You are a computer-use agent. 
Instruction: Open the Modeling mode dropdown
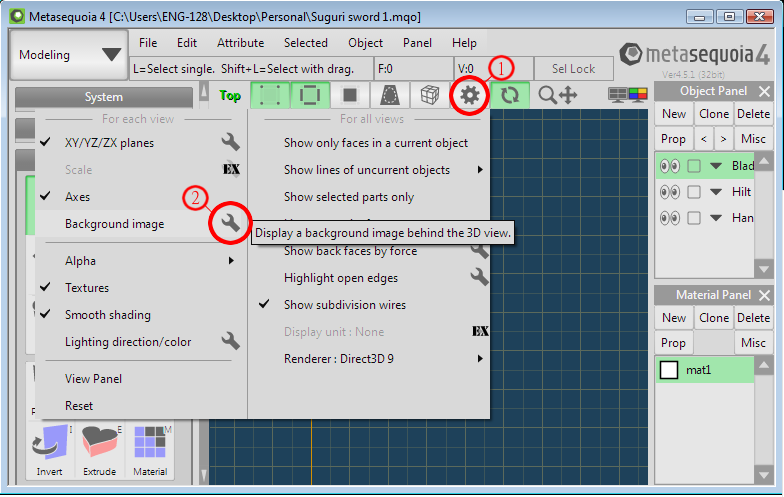coord(69,54)
